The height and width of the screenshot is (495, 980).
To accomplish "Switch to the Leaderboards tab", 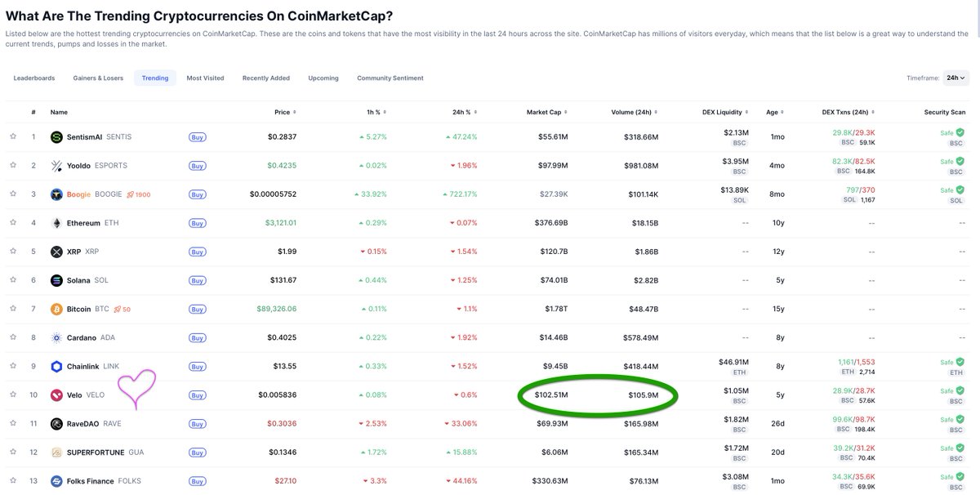I will tap(33, 78).
